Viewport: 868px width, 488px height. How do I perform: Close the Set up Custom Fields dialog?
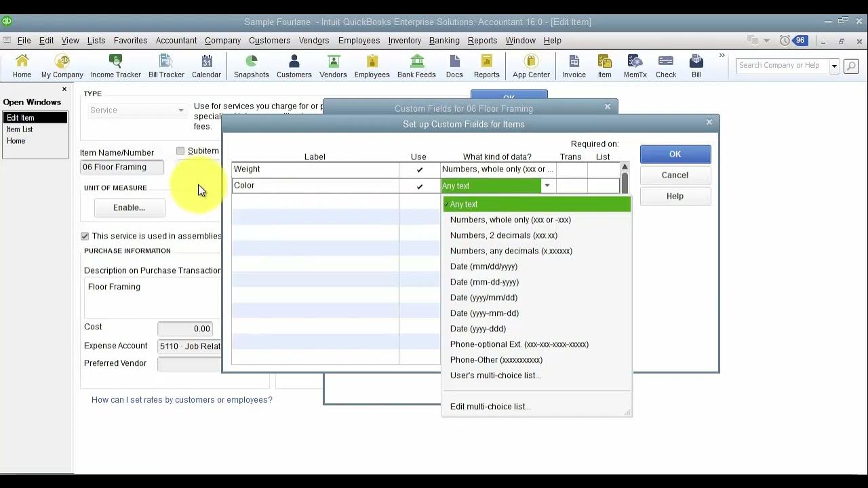click(x=709, y=122)
